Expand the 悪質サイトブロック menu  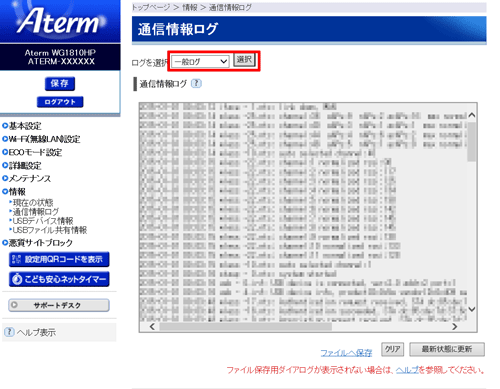(37, 243)
